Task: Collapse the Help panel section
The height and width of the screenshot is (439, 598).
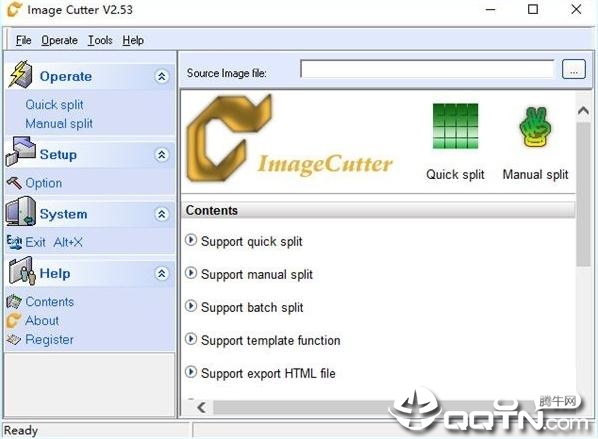Action: point(162,273)
